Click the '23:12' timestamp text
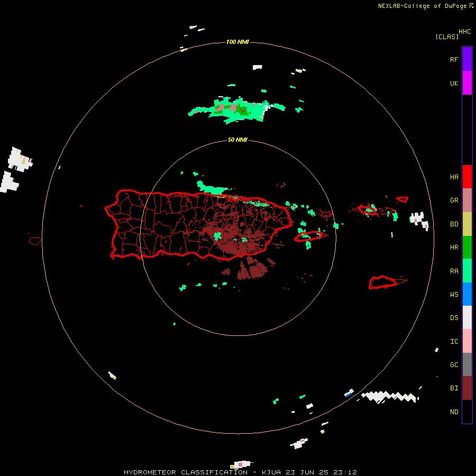Screen dimensions: 476x476 click(x=345, y=472)
